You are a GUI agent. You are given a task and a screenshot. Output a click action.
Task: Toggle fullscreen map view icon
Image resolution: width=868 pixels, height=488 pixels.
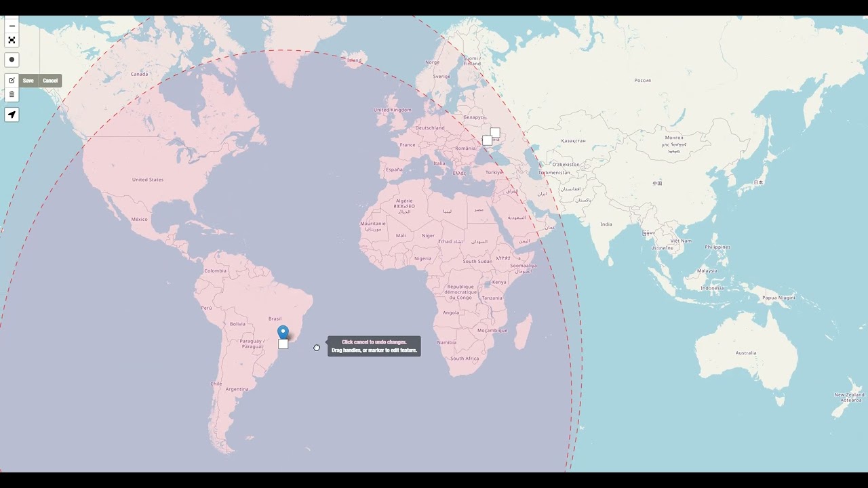[12, 40]
